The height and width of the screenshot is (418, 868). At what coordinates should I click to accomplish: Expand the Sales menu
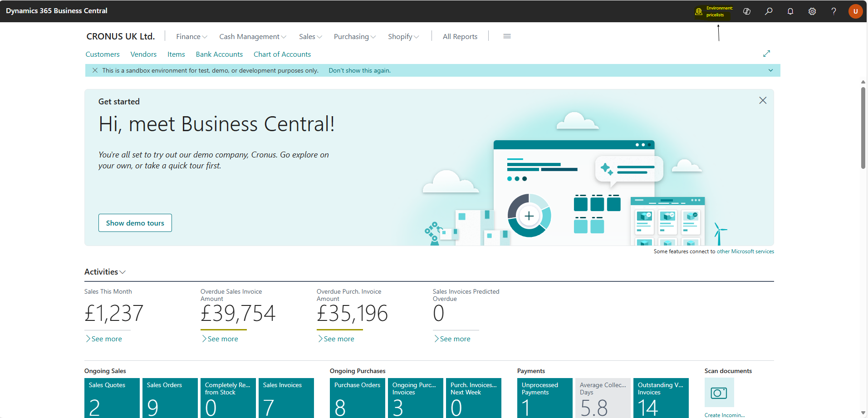pyautogui.click(x=310, y=36)
